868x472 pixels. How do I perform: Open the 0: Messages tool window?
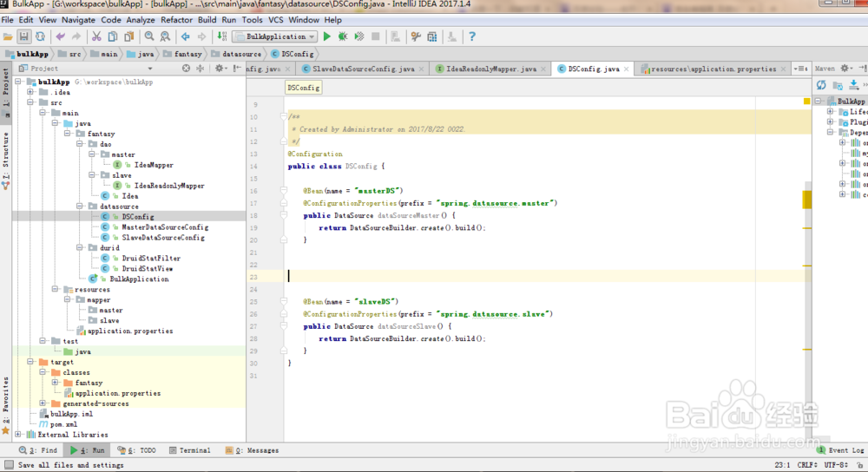tap(252, 450)
